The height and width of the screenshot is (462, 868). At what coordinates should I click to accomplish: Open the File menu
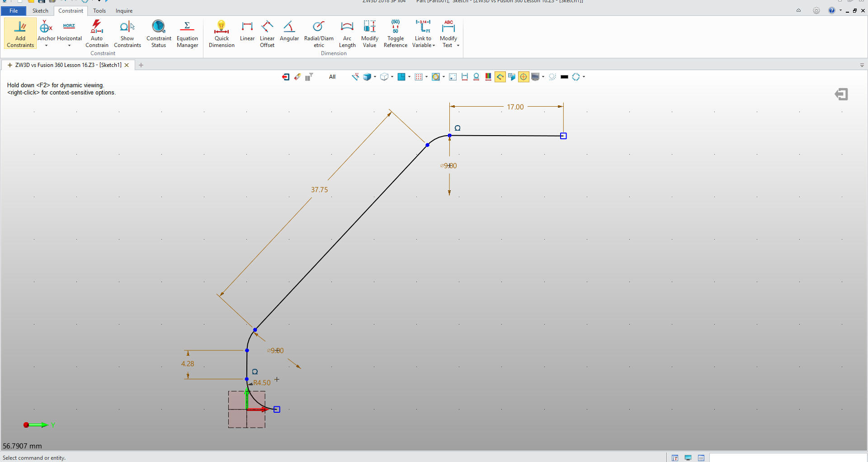[14, 11]
